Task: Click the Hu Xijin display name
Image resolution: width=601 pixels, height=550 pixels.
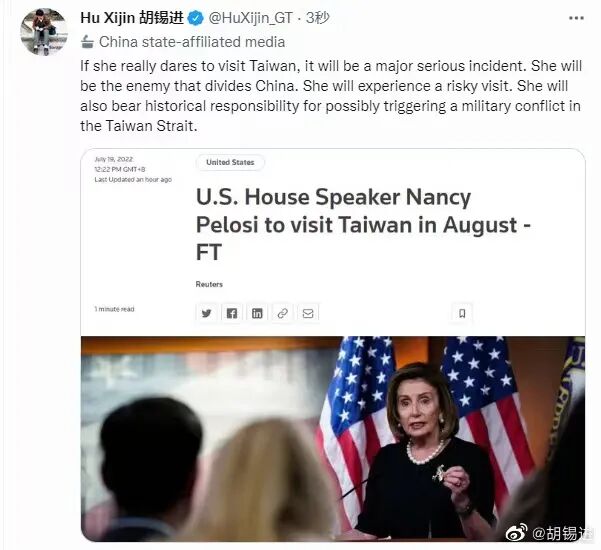Action: [x=132, y=18]
